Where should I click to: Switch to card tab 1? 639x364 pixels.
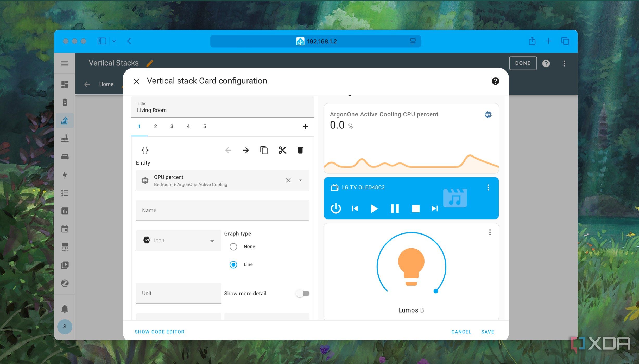[x=139, y=126]
